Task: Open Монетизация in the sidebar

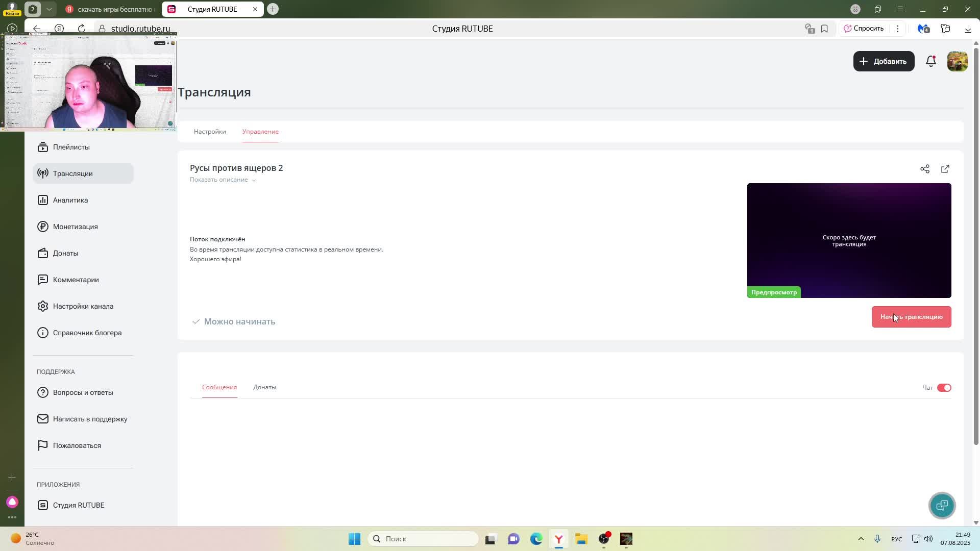Action: tap(75, 227)
